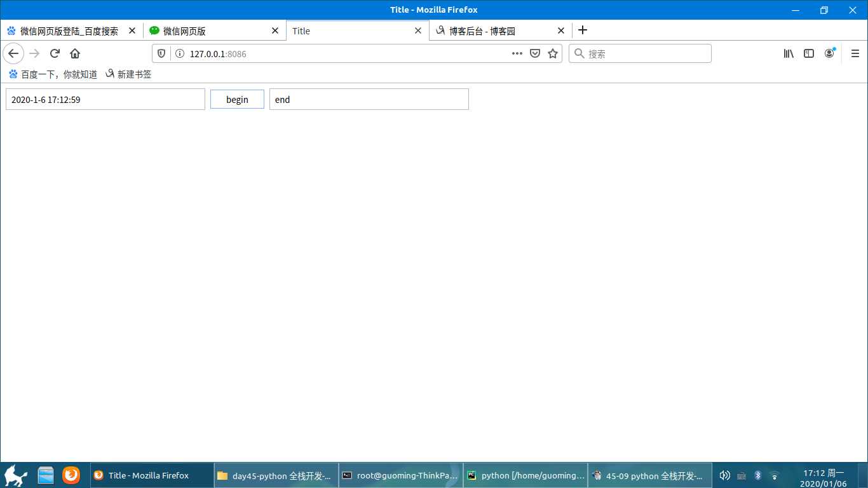Open a new tab
The image size is (868, 488).
pos(583,30)
